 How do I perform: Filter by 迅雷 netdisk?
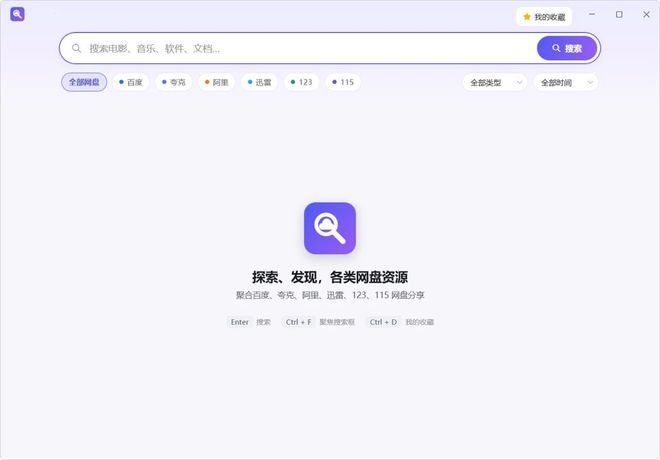point(259,82)
